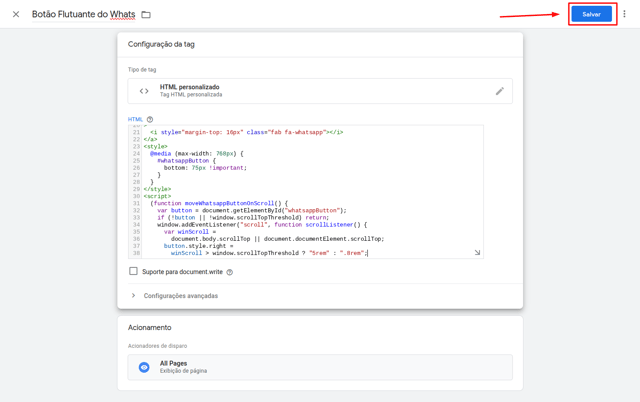Click the help icon beside document.write support
Image resolution: width=640 pixels, height=402 pixels.
click(230, 272)
